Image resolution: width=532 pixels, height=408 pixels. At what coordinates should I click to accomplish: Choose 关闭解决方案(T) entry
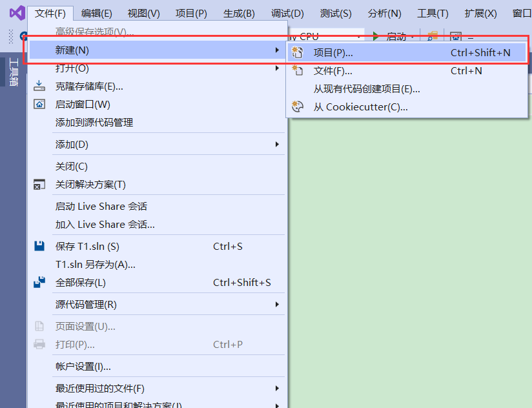[x=157, y=185]
